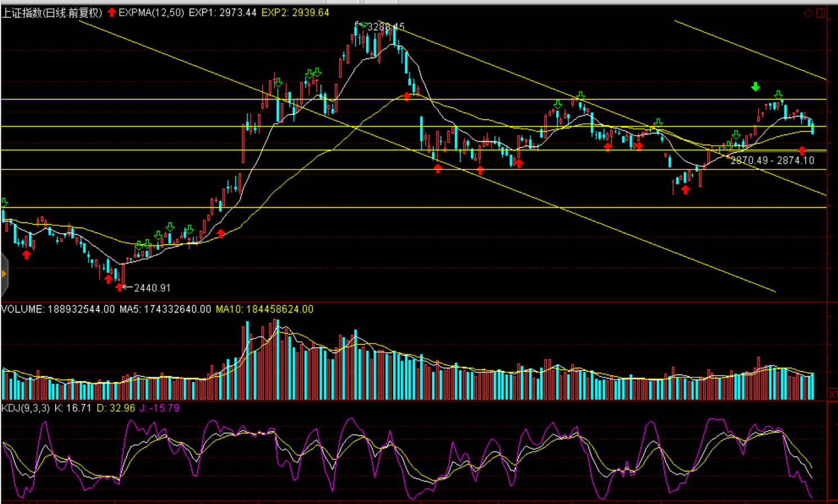Click the yellow MA10 volume value

click(x=264, y=309)
